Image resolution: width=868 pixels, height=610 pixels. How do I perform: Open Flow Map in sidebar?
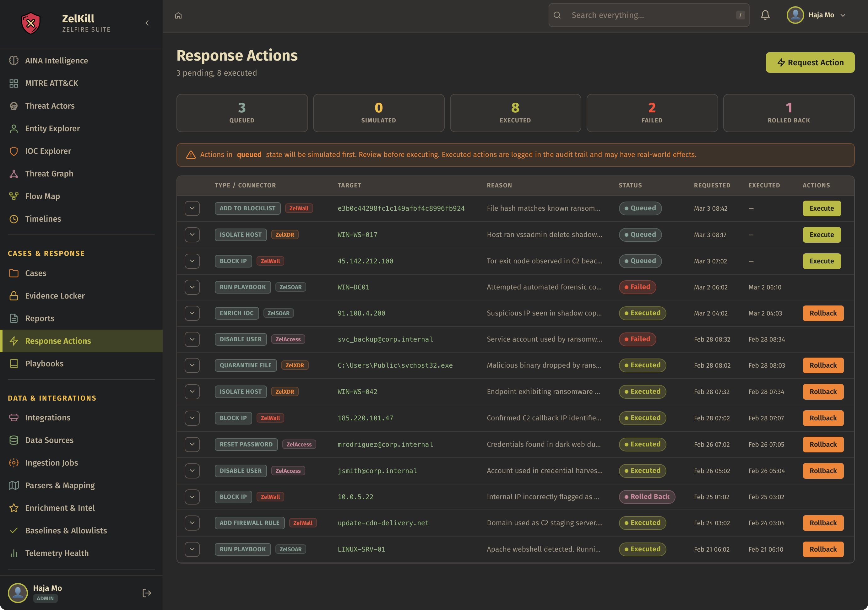click(42, 196)
